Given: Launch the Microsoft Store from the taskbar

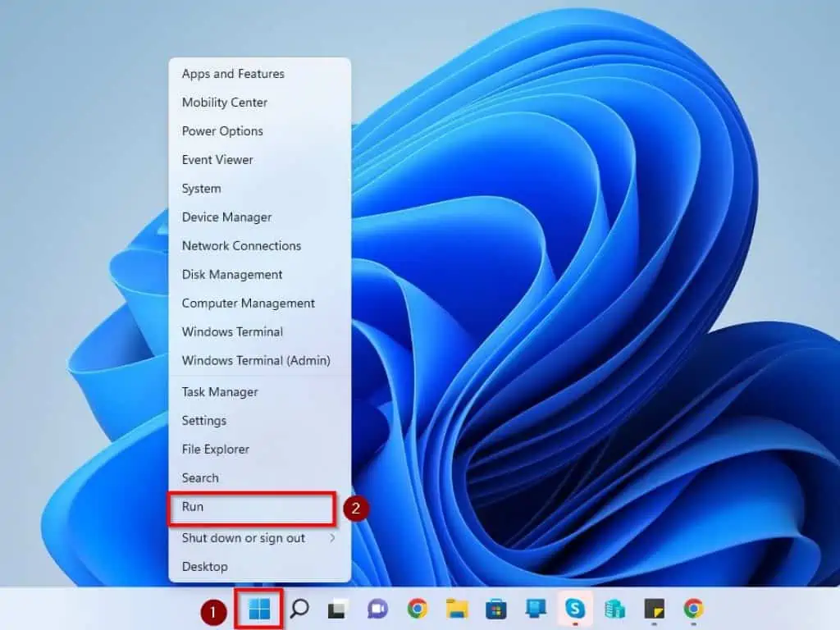Looking at the screenshot, I should pyautogui.click(x=495, y=609).
